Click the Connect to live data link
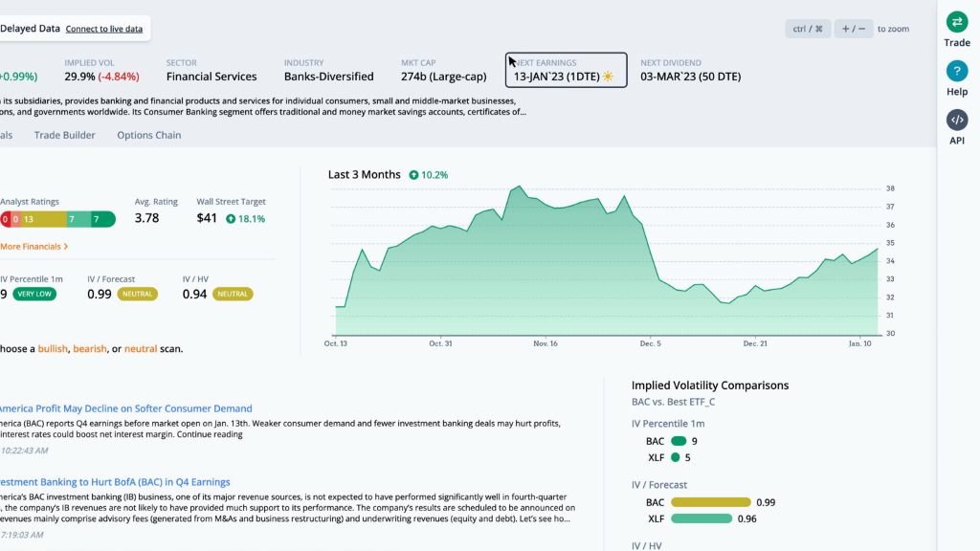 coord(103,29)
